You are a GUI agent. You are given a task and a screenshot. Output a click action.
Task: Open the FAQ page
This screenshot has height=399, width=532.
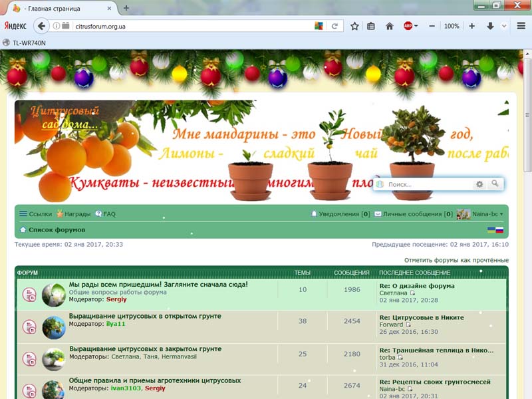109,214
